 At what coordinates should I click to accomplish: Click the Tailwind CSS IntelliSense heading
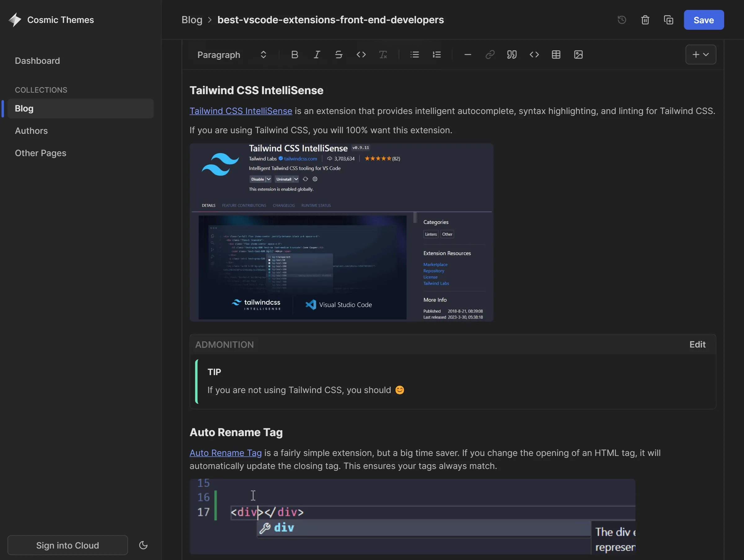(x=256, y=90)
